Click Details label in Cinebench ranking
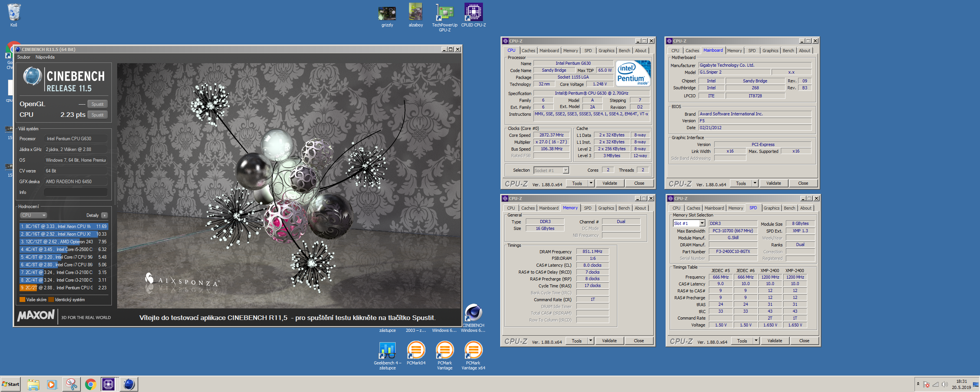This screenshot has height=392, width=980. [x=92, y=215]
